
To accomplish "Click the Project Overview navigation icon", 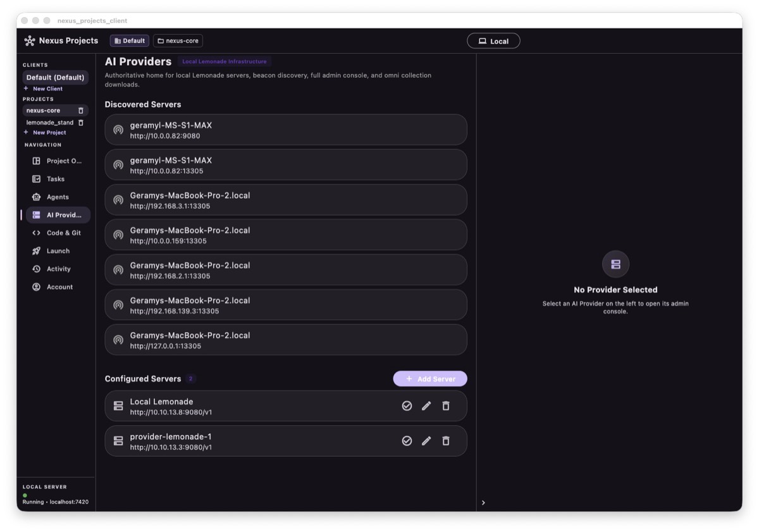I will pyautogui.click(x=36, y=161).
